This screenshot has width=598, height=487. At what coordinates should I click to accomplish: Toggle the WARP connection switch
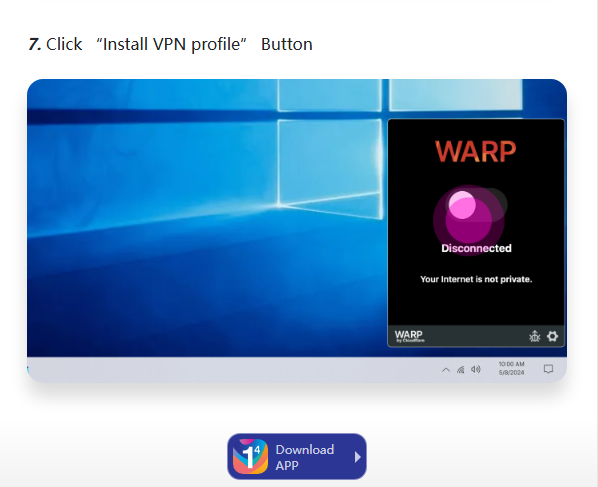coord(476,205)
